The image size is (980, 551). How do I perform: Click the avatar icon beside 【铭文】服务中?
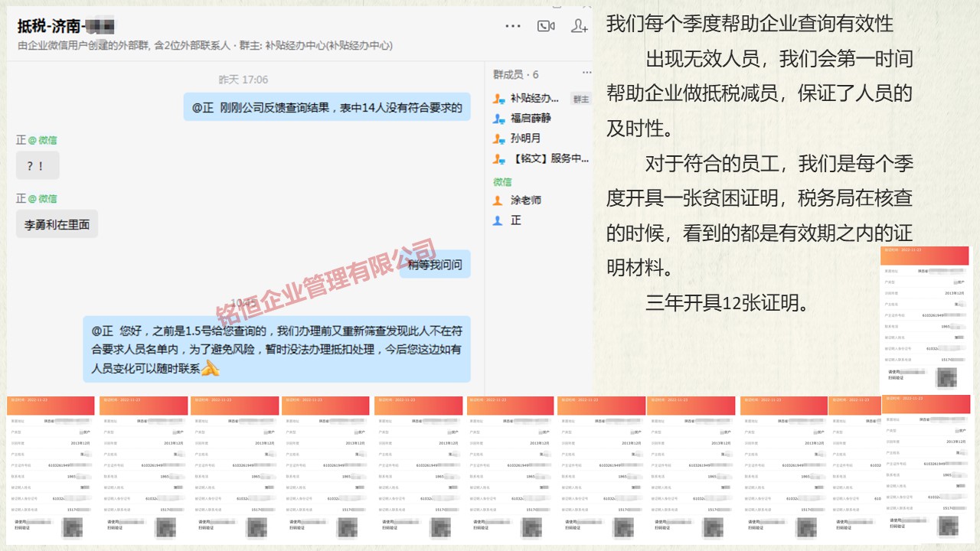498,159
